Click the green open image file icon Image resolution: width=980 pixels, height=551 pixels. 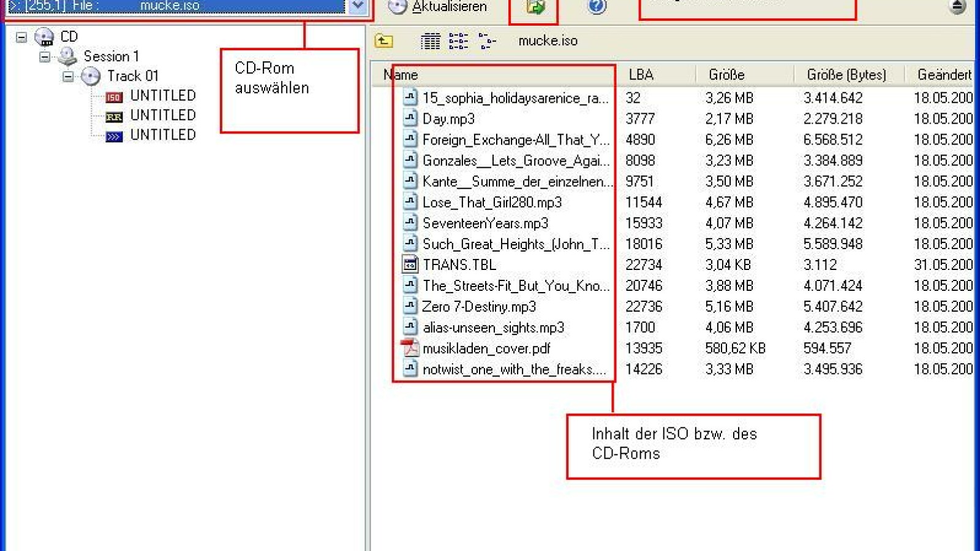pyautogui.click(x=535, y=7)
